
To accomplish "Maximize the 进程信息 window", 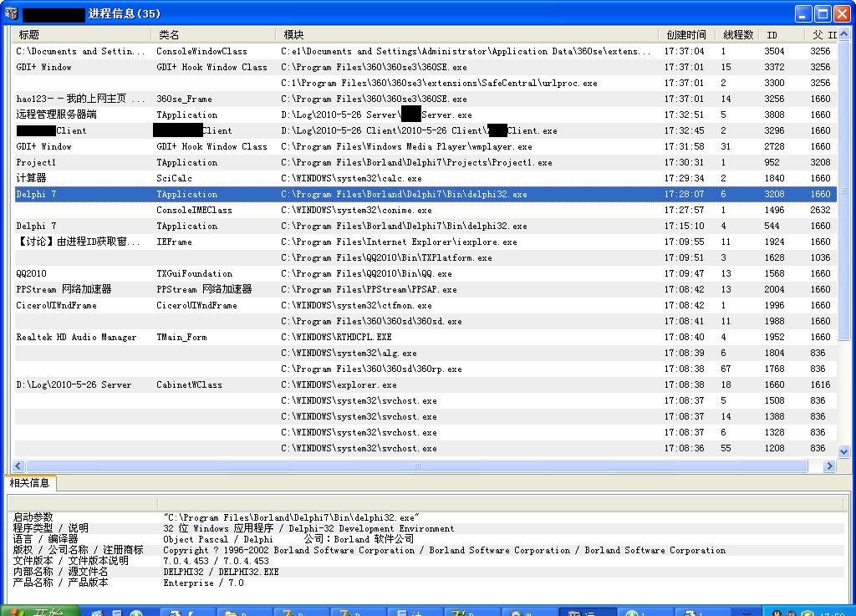I will click(823, 13).
